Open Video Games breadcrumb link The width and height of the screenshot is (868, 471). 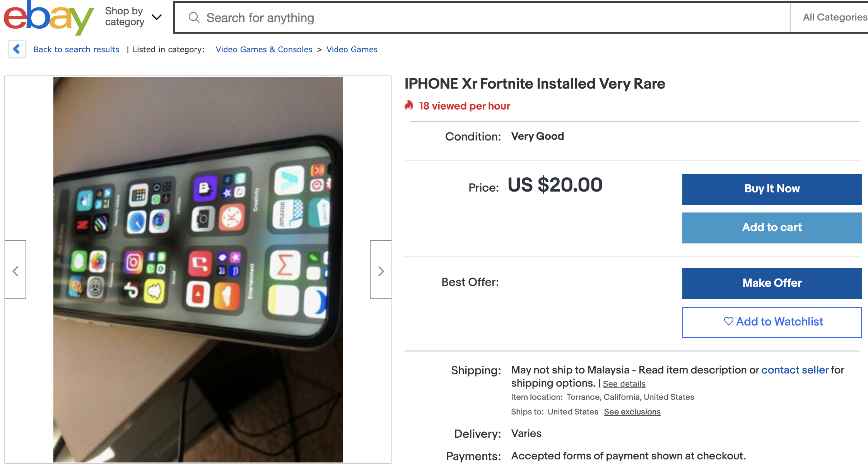pos(352,50)
